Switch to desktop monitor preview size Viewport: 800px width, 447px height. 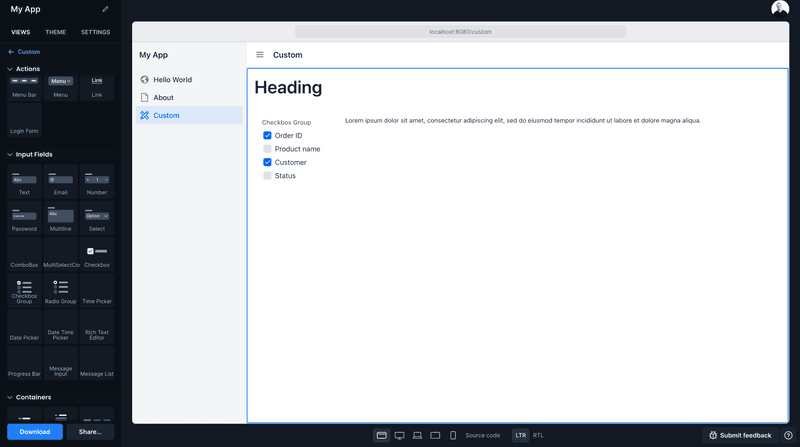pyautogui.click(x=399, y=435)
